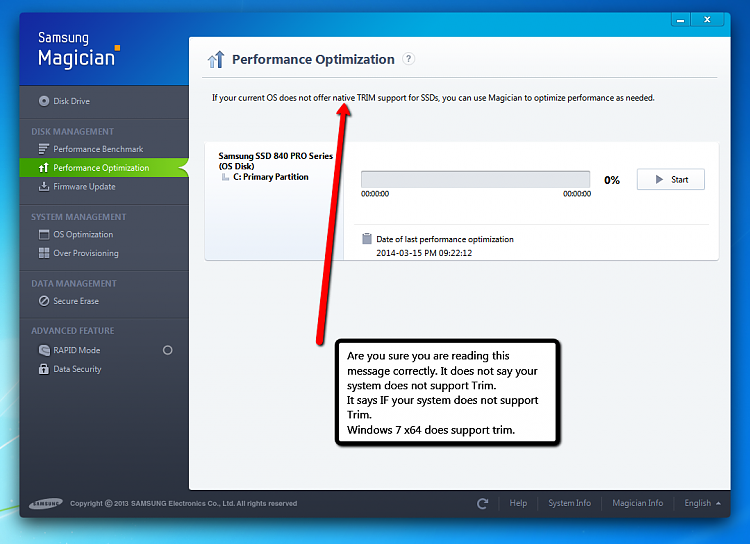The height and width of the screenshot is (544, 750).
Task: Click the Firmware Update download icon
Action: [44, 187]
